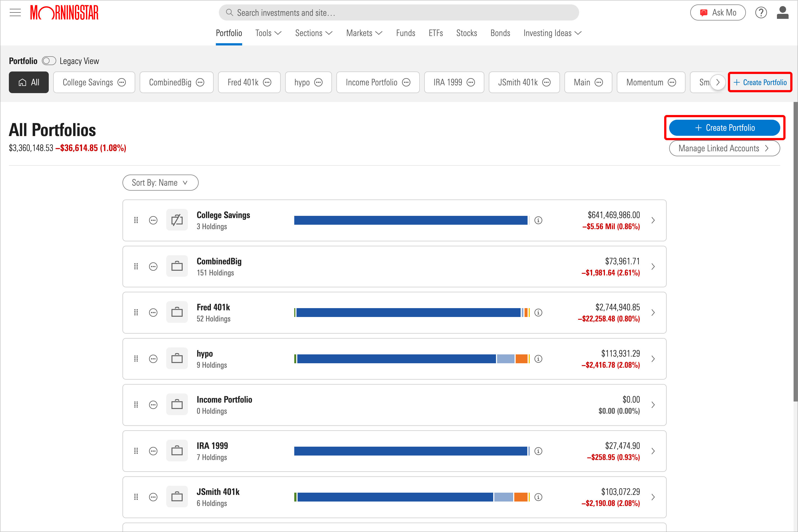Open options menu on College Savings chip
The width and height of the screenshot is (798, 532).
pos(121,83)
